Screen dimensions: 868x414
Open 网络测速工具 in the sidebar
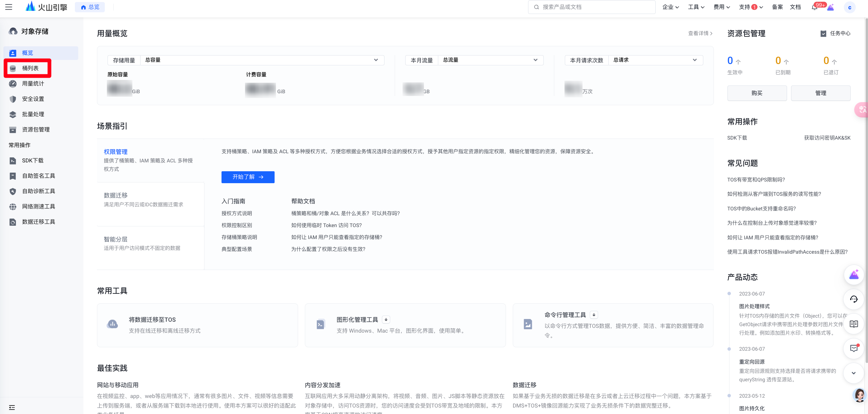click(x=38, y=206)
